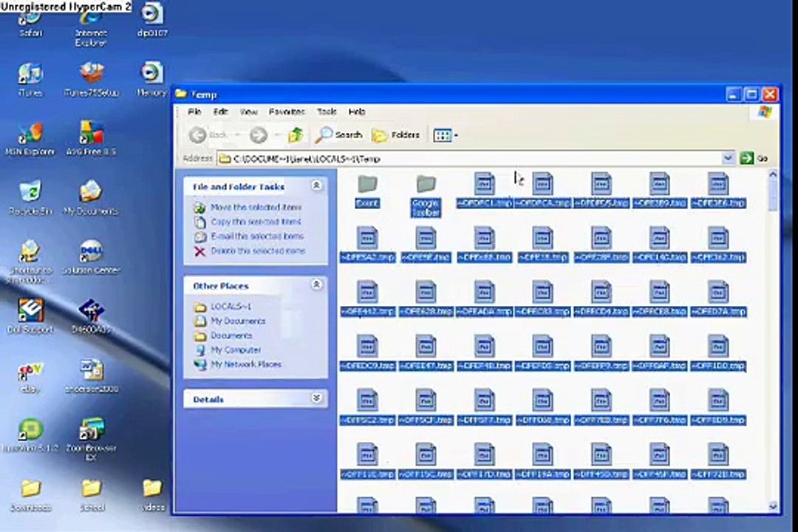Click the file list scroll-down arrow
798x532 pixels.
click(773, 506)
